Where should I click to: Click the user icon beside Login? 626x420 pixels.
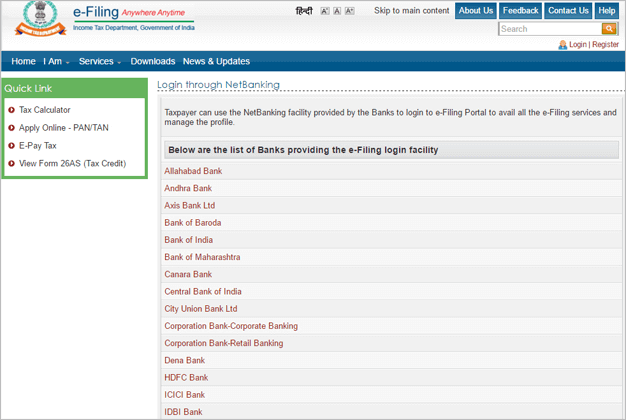click(563, 44)
